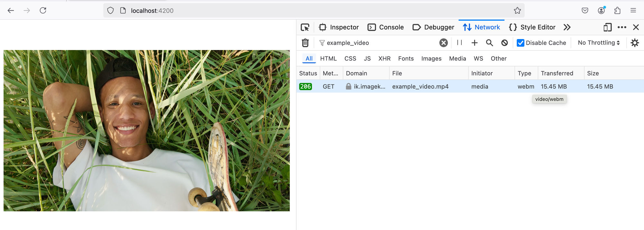Screen dimensions: 644x230
Task: Filter requests by JS
Action: click(x=367, y=59)
